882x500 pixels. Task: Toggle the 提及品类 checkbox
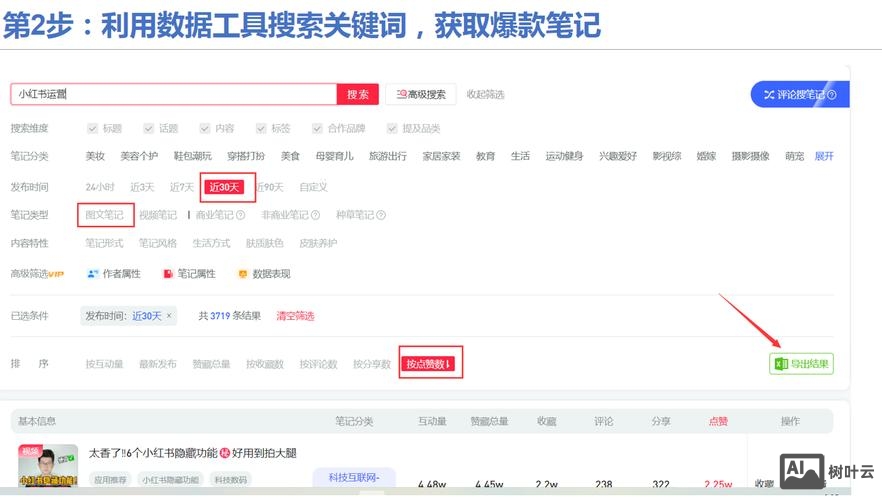[392, 129]
